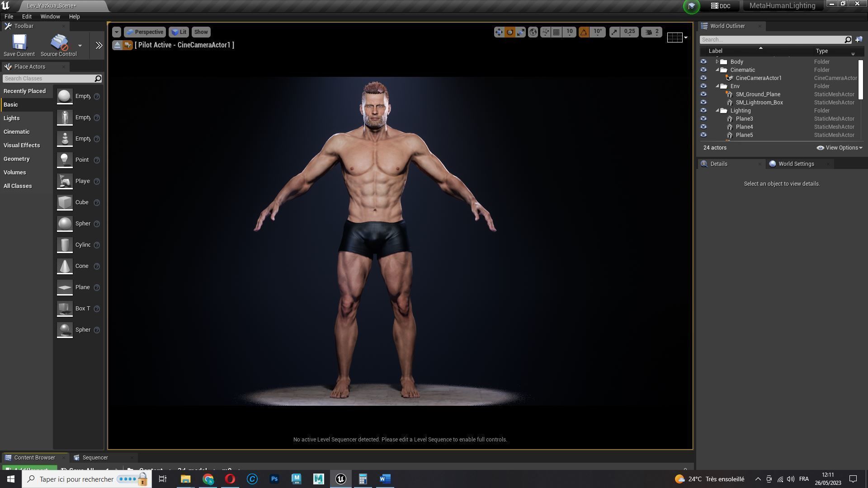The image size is (868, 488).
Task: Select the translate gizmo tool
Action: coord(499,32)
